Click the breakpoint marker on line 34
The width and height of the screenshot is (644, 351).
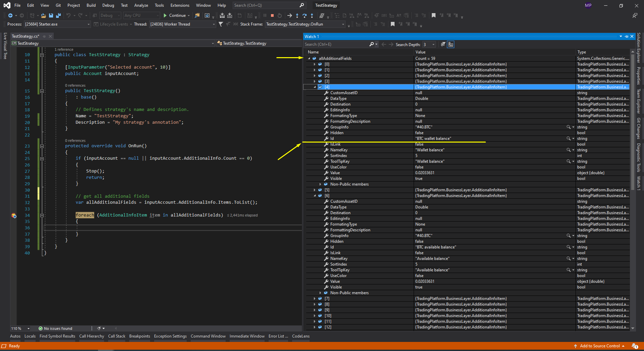[14, 216]
